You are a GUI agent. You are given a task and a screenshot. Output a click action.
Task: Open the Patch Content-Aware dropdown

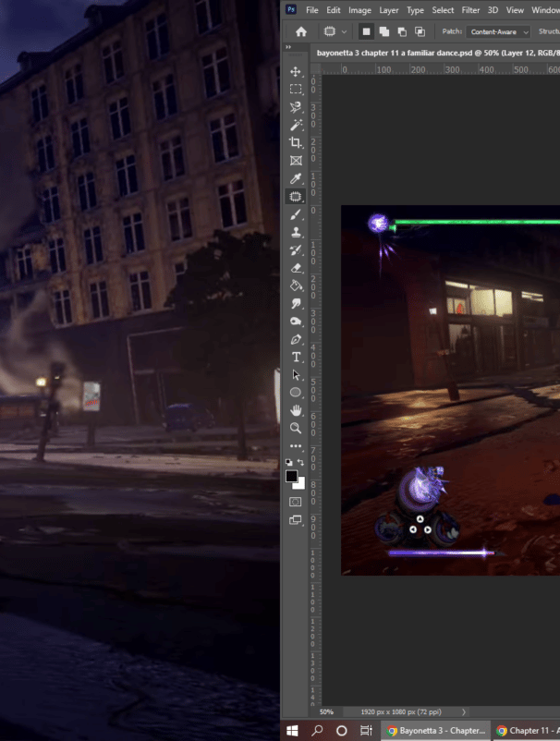coord(499,31)
